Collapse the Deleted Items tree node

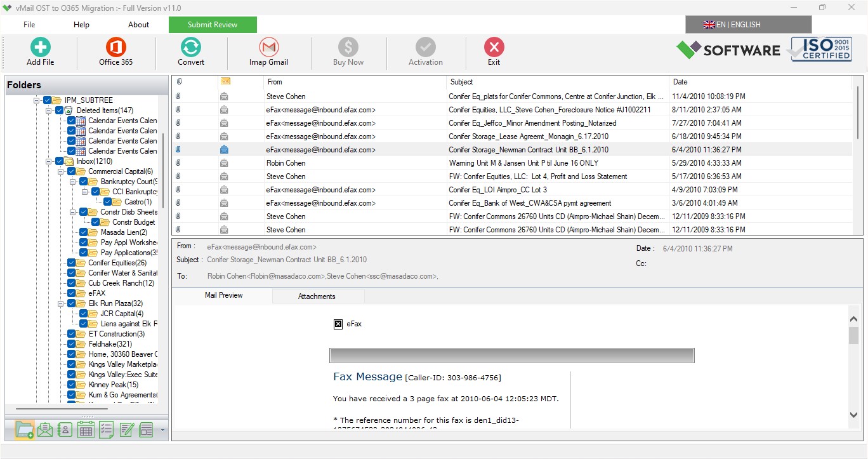[x=49, y=110]
